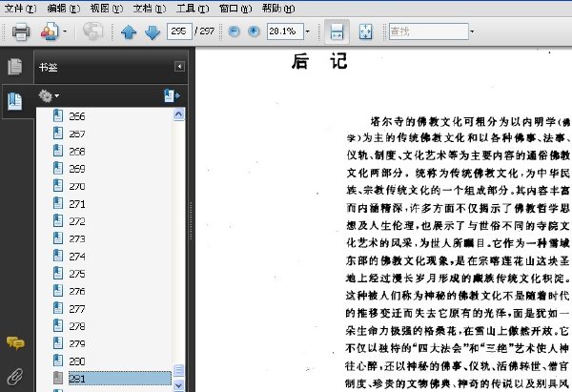The width and height of the screenshot is (572, 392).
Task: Click the navigation pane splitter handle
Action: [x=191, y=221]
